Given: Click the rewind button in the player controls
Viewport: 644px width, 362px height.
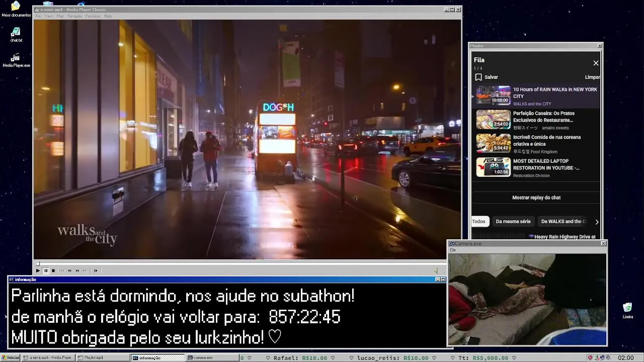Looking at the screenshot, I should pos(69,270).
